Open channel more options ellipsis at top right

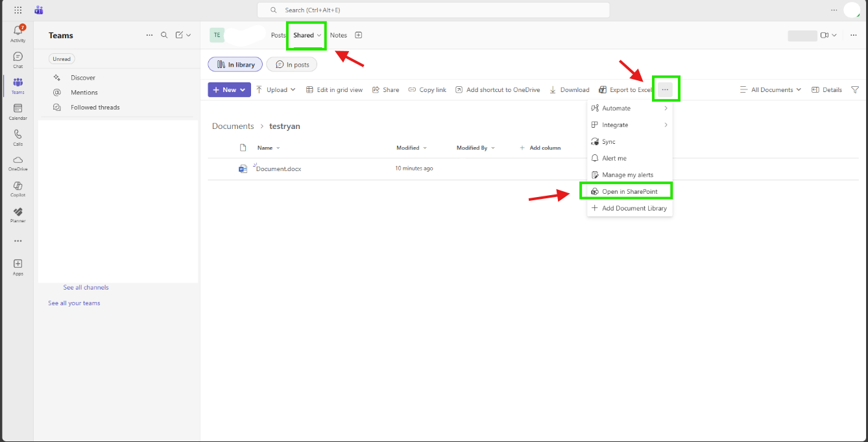(853, 35)
